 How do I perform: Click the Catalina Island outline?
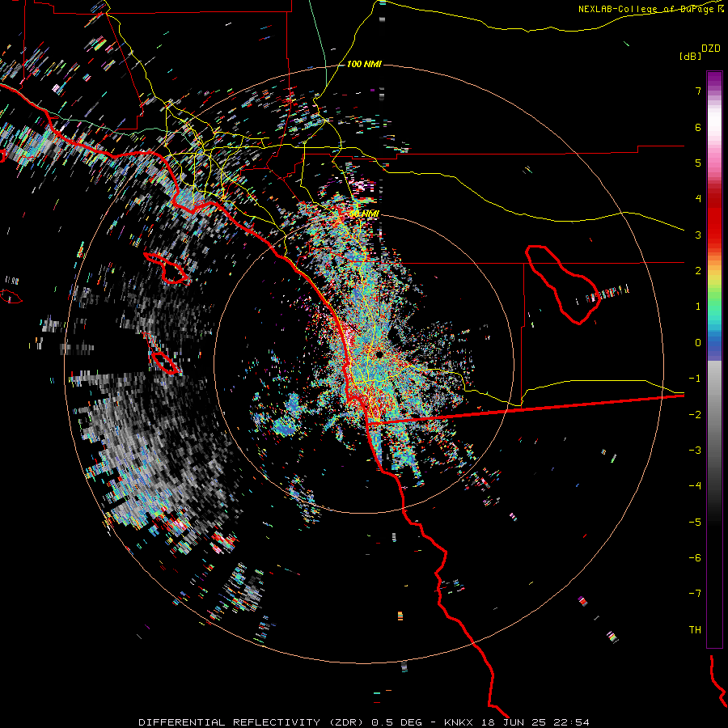(167, 269)
